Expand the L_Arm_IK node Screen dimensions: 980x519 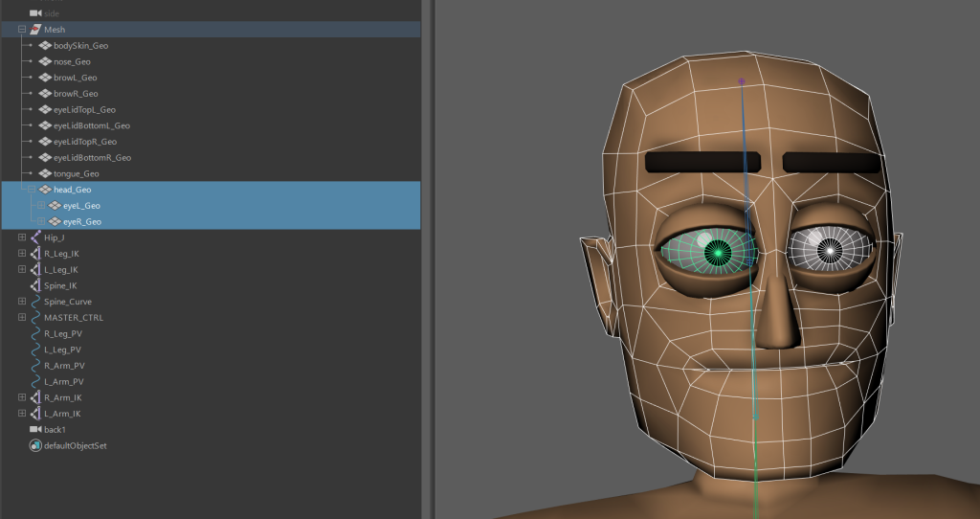(x=22, y=414)
